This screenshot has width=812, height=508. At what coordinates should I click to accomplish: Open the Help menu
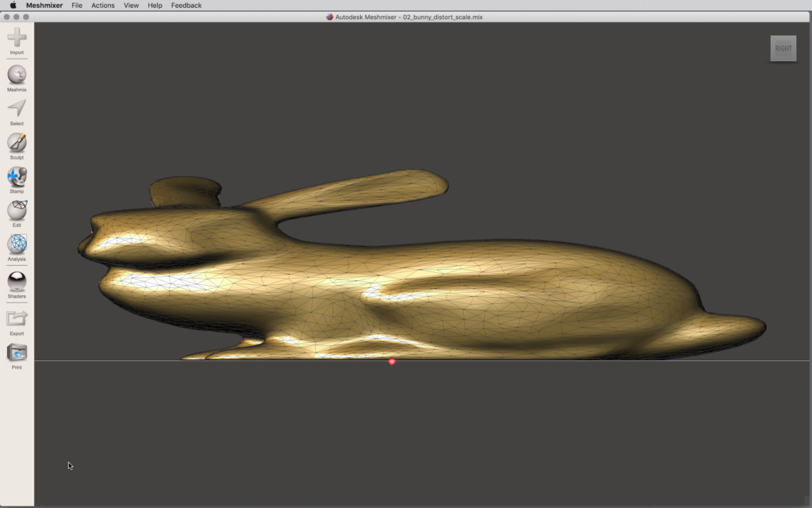[155, 6]
